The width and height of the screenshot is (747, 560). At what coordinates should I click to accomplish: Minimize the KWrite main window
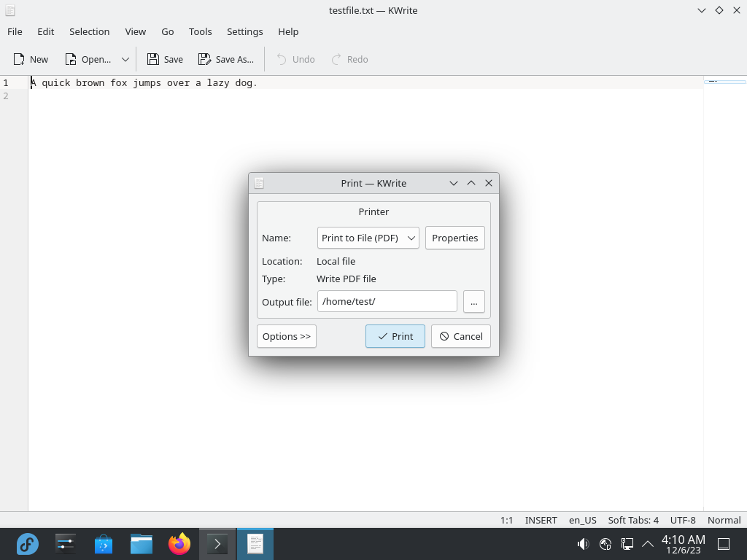click(702, 10)
